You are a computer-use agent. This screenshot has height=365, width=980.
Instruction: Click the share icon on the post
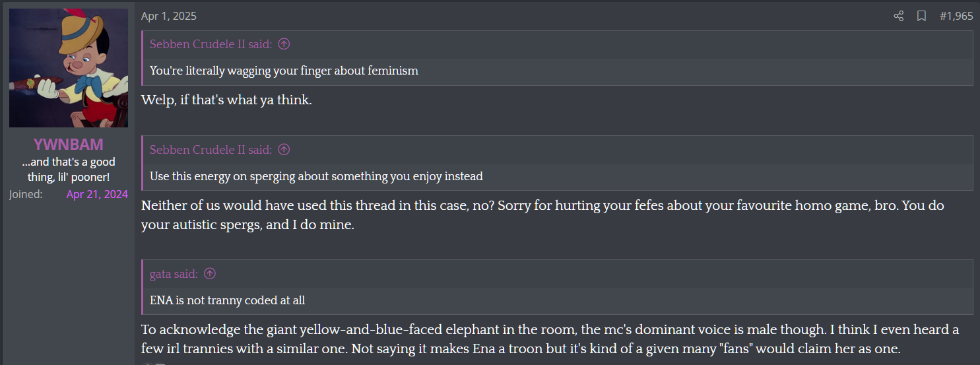pos(898,16)
